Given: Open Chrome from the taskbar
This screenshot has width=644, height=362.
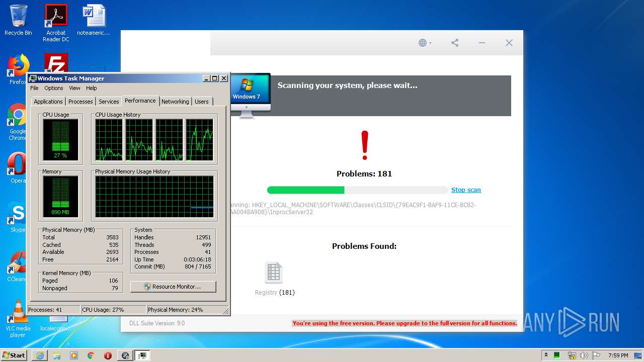Looking at the screenshot, I should (91, 355).
